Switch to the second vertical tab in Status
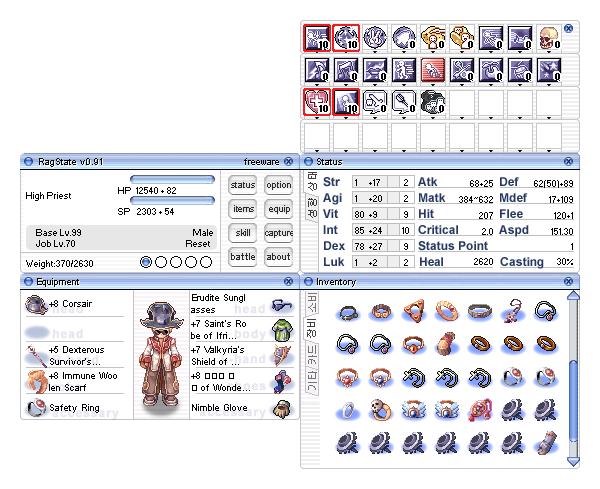Screen dimensions: 600x489 click(312, 207)
